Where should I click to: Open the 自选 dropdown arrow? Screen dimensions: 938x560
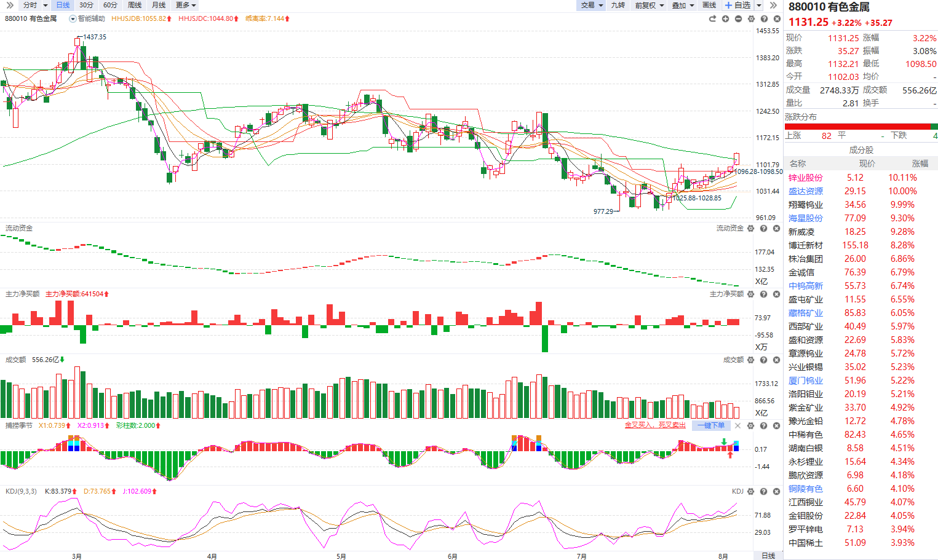[x=759, y=5]
